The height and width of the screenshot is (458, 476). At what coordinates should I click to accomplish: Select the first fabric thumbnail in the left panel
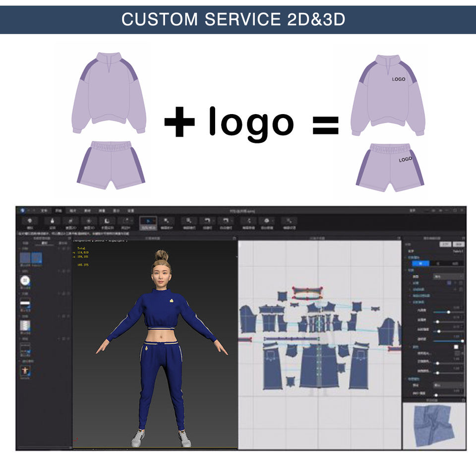[x=25, y=258]
